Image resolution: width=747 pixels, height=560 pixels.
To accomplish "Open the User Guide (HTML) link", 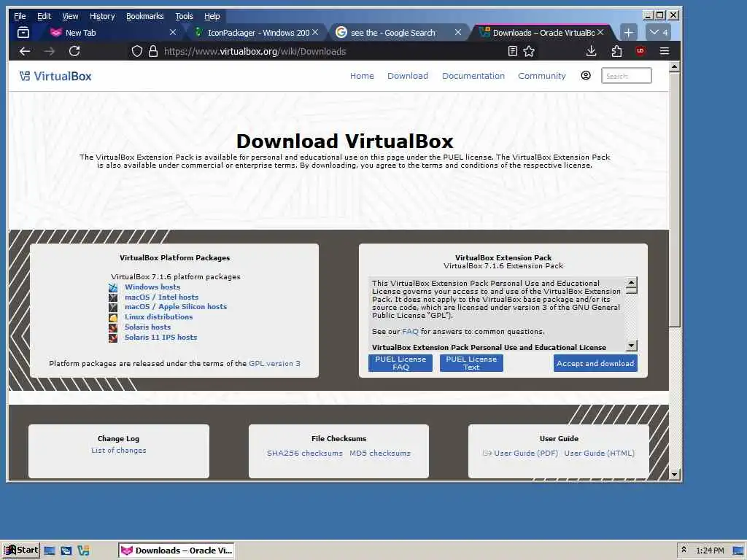I will pyautogui.click(x=600, y=454).
